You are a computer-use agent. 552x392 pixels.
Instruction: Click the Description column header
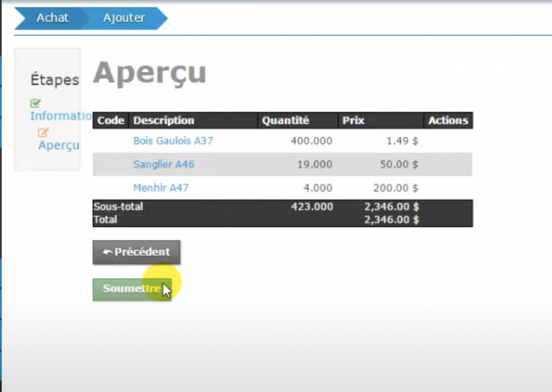point(163,121)
